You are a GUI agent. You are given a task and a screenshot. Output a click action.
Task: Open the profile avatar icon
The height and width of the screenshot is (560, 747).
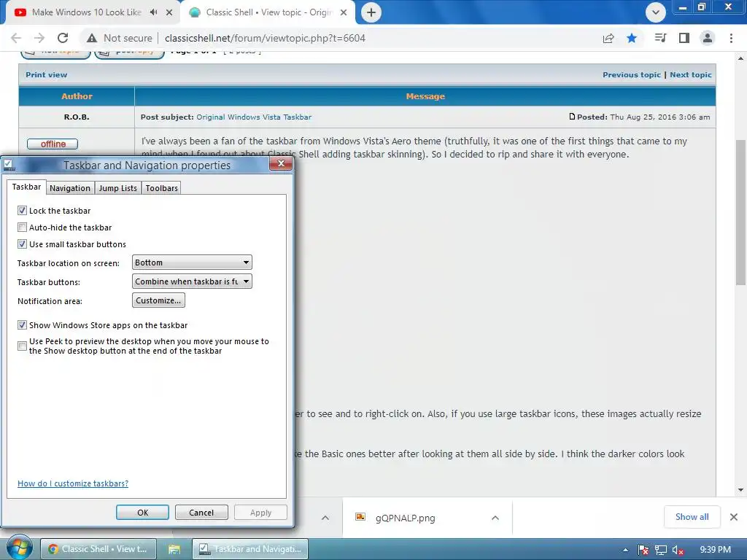(x=708, y=38)
